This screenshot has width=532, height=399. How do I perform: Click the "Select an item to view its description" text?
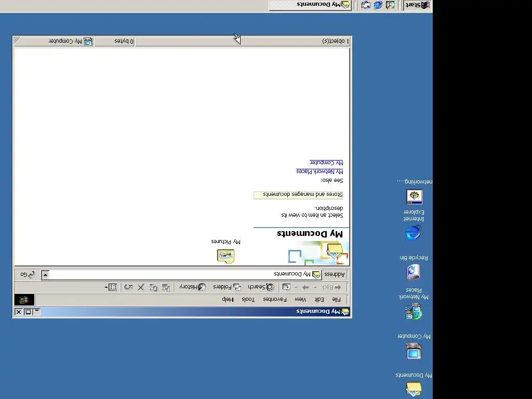pos(312,212)
